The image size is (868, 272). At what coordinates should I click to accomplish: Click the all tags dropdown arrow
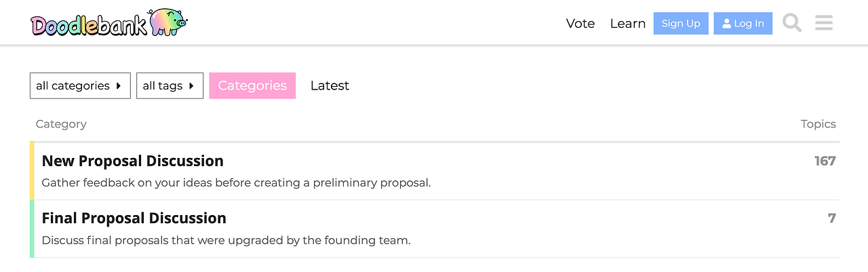[191, 86]
